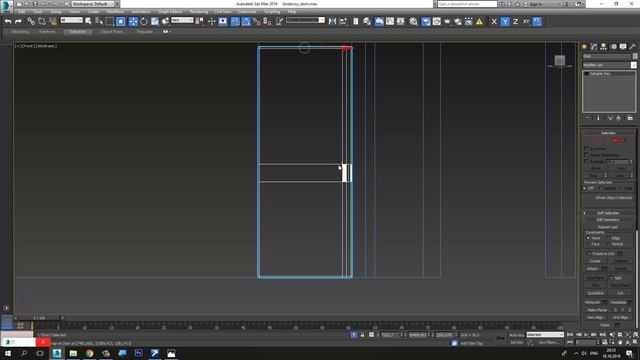Select Polygon sub-object level icon
Viewport: 640px width, 360px height.
click(616, 140)
